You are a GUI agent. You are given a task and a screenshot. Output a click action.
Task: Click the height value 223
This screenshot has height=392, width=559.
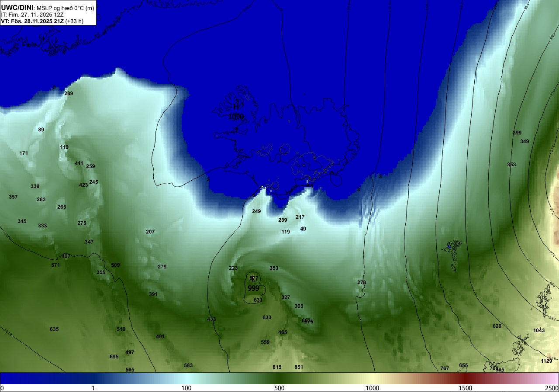click(x=233, y=268)
